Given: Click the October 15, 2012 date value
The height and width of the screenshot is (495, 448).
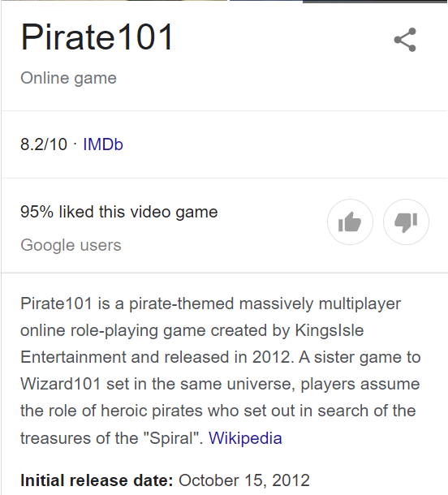Looking at the screenshot, I should click(x=244, y=480).
